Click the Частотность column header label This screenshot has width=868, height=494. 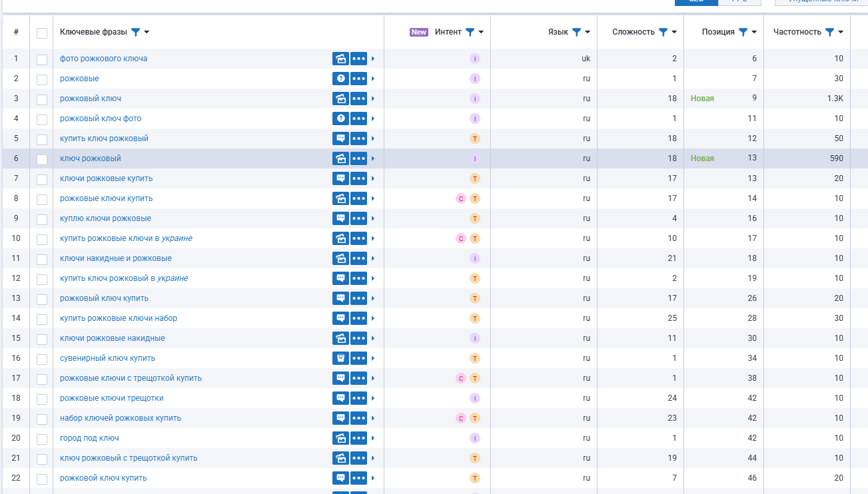(x=797, y=32)
